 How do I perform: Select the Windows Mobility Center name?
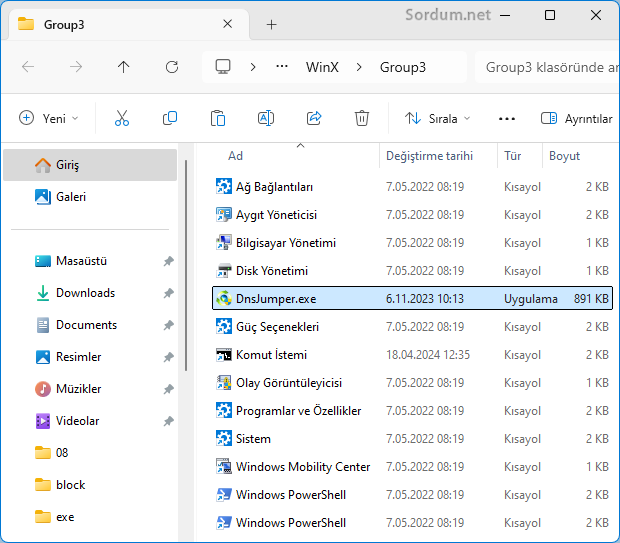pos(303,467)
